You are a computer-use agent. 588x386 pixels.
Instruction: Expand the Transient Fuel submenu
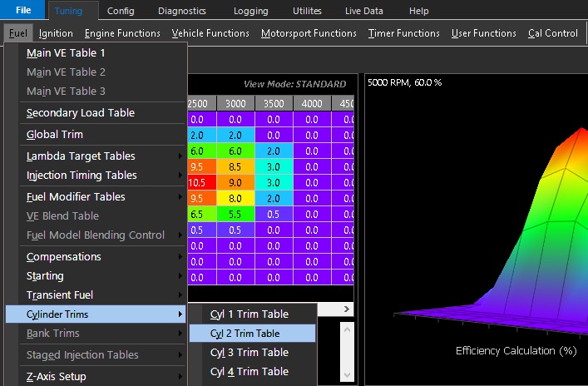click(x=60, y=294)
